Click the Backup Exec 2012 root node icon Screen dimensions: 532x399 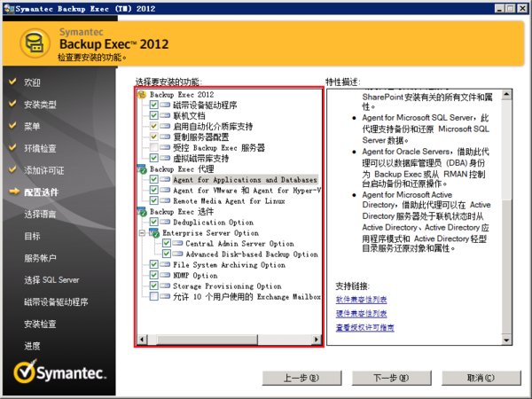click(x=142, y=94)
